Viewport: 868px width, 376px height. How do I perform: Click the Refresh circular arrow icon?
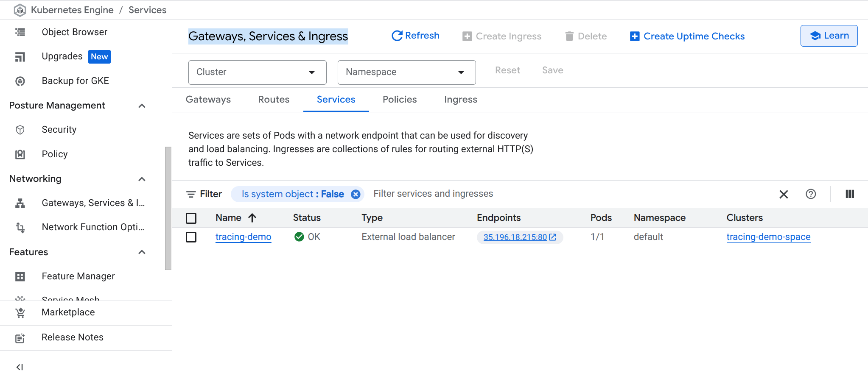397,36
